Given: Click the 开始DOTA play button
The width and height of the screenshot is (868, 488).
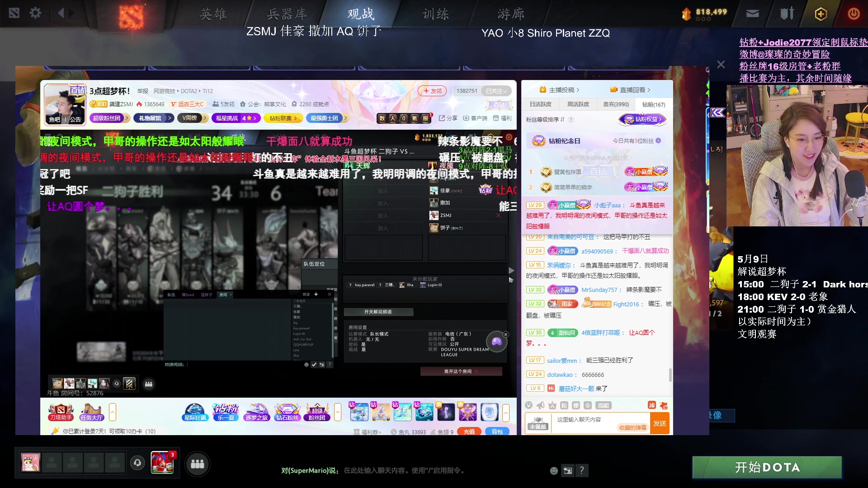Looking at the screenshot, I should point(767,467).
